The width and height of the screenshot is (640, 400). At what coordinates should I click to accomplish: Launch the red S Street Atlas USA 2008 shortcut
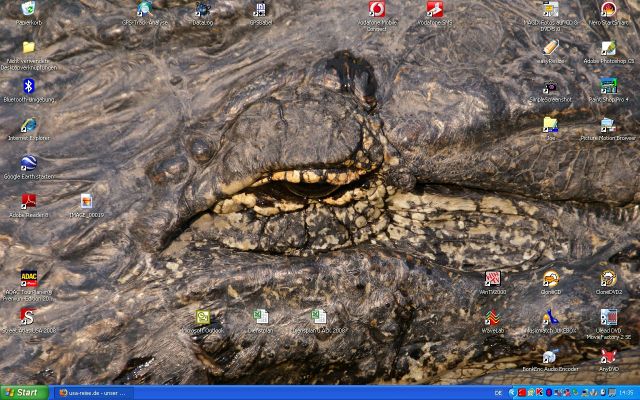(29, 317)
